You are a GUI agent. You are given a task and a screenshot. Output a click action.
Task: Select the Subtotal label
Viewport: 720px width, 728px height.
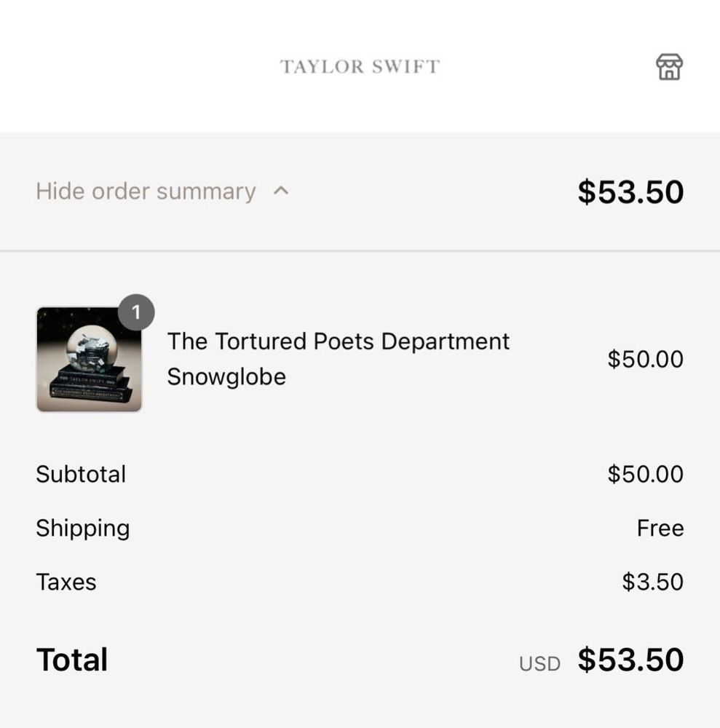tap(81, 474)
